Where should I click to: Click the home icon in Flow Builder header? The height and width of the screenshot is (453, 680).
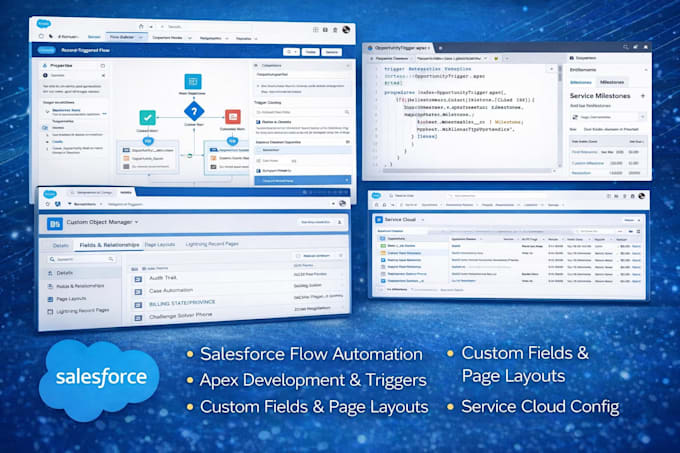point(141,26)
